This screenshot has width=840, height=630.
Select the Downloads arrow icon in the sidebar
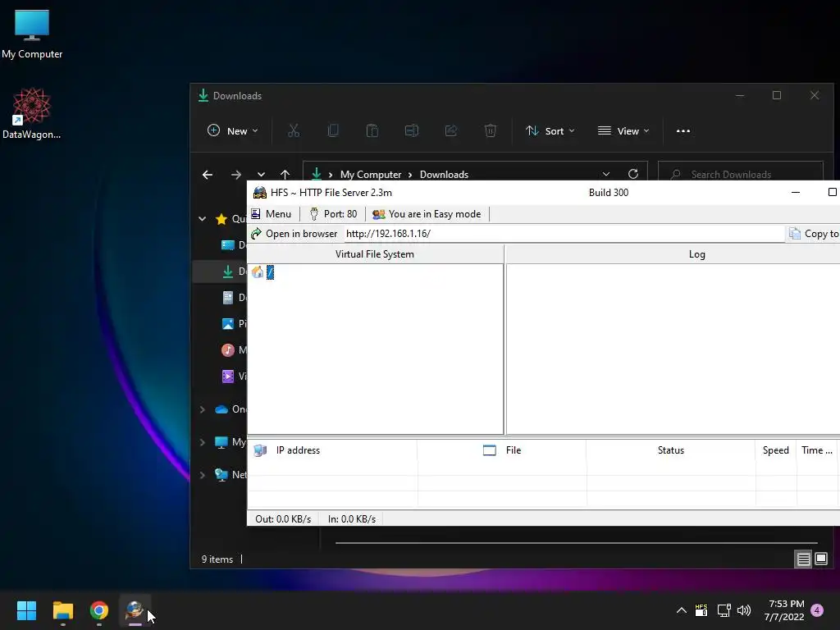(x=228, y=272)
